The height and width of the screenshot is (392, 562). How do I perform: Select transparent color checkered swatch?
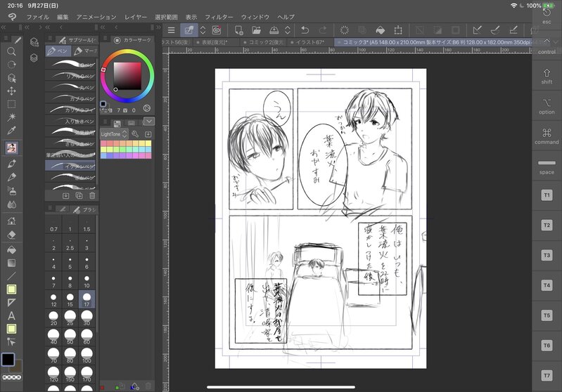pyautogui.click(x=12, y=377)
